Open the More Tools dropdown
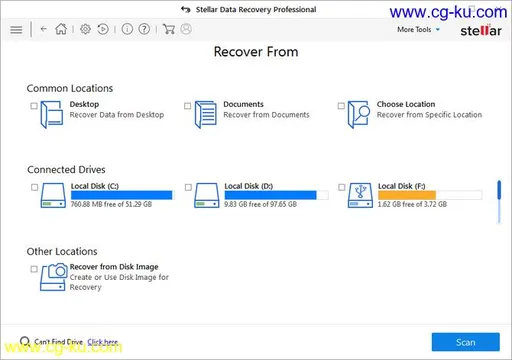Image resolution: width=512 pixels, height=360 pixels. click(418, 30)
